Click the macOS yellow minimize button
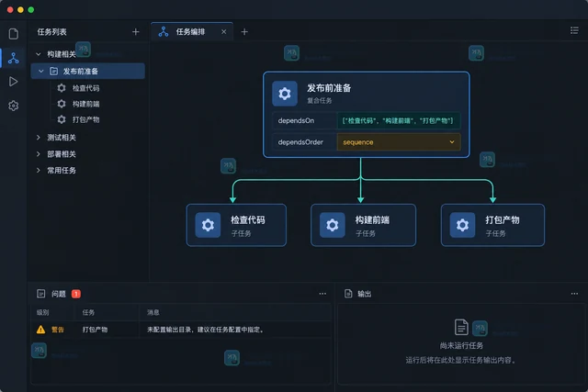The image size is (588, 392). point(20,10)
